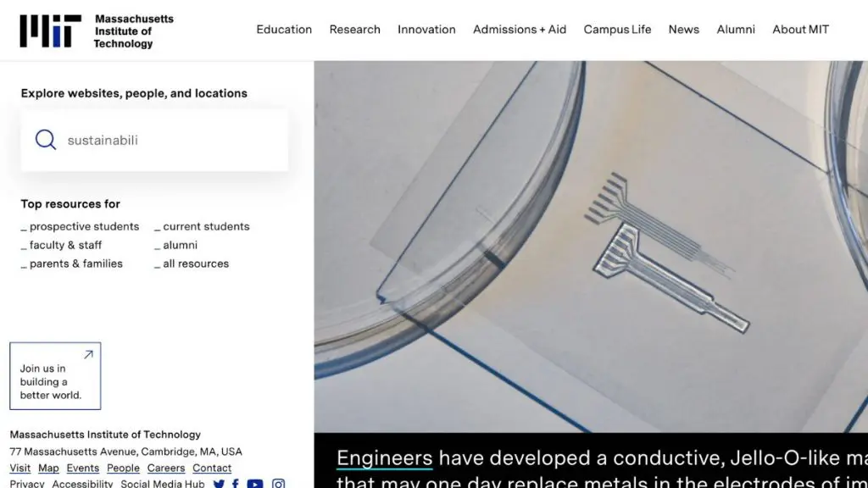Open the Contact footer link
This screenshot has height=488, width=868.
coord(212,468)
